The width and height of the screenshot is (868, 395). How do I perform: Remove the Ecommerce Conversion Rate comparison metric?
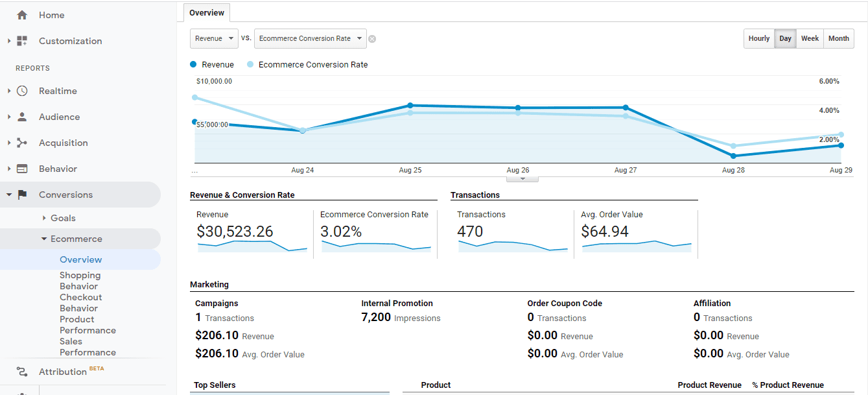click(372, 39)
